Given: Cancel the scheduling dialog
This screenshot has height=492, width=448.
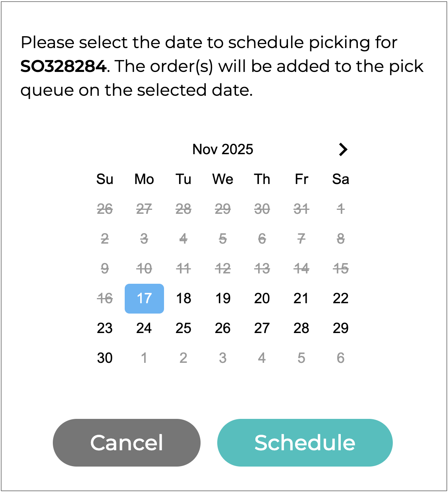Looking at the screenshot, I should click(x=127, y=443).
